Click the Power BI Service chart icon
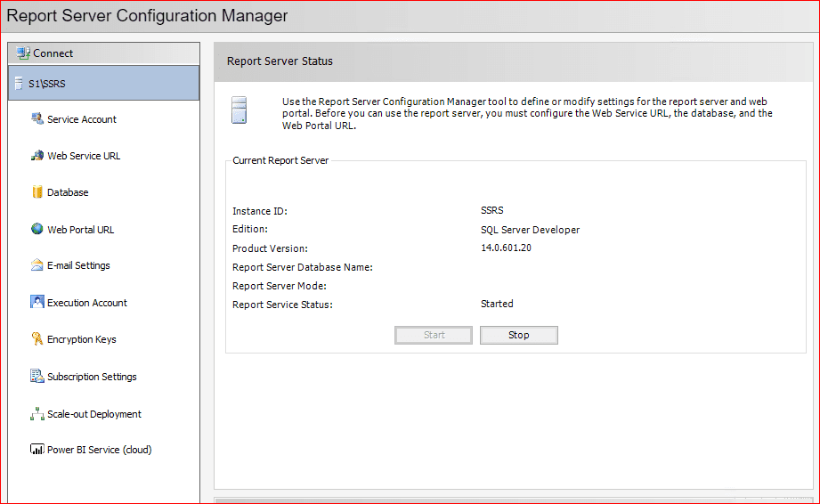This screenshot has width=820, height=504. [37, 450]
